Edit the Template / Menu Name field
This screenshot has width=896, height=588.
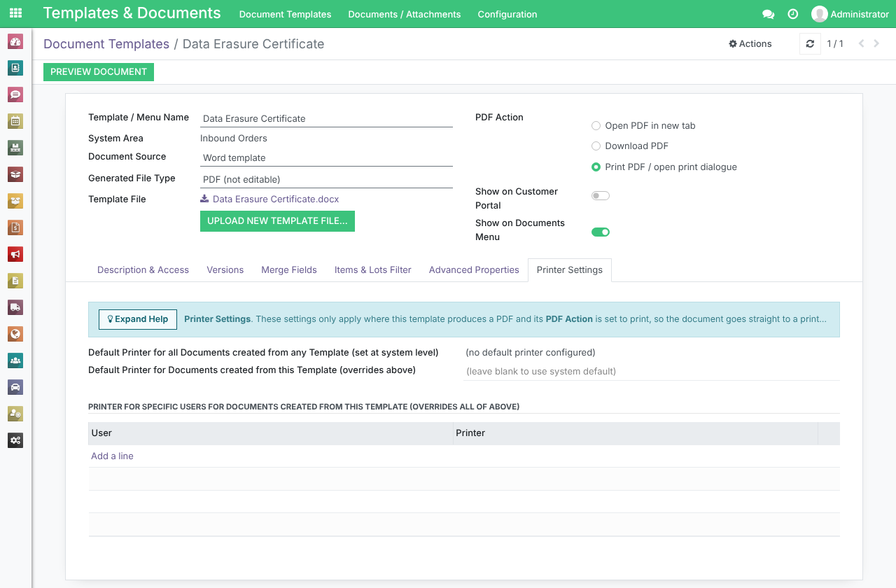pyautogui.click(x=326, y=118)
